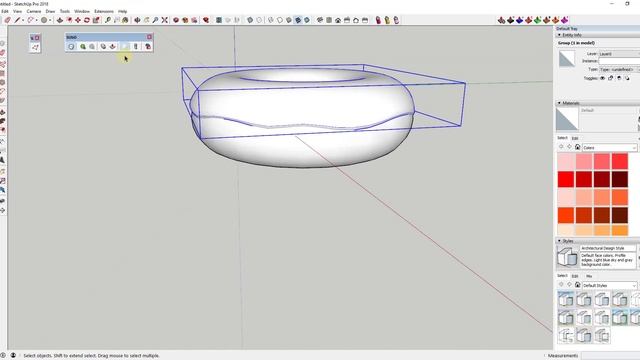Click the Entity Info material preview thumbnail
Screen dimensions: 640x360
pyautogui.click(x=567, y=58)
